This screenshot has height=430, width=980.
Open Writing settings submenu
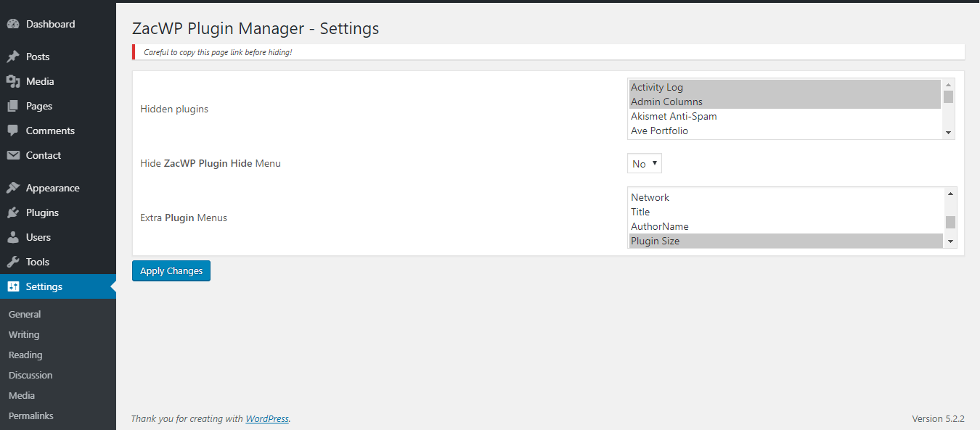[x=24, y=334]
